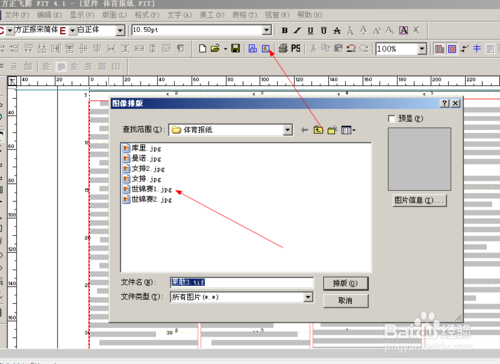Click the image layout toolbar icon
The width and height of the screenshot is (500, 364).
pos(265,49)
